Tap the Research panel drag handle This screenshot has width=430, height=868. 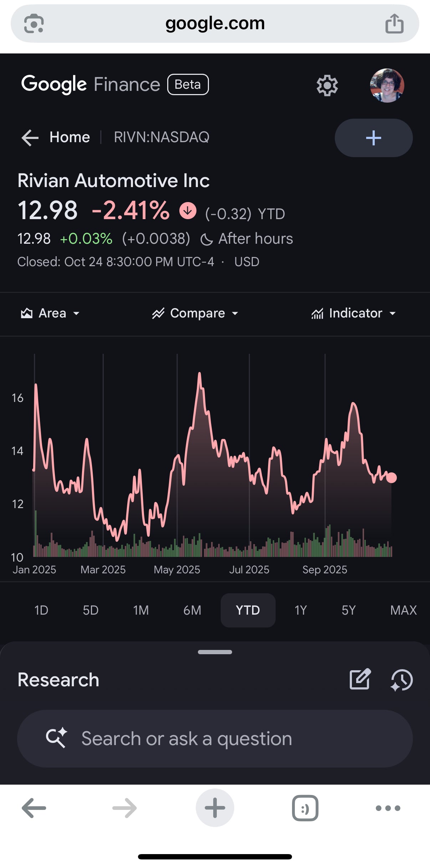pos(215,652)
